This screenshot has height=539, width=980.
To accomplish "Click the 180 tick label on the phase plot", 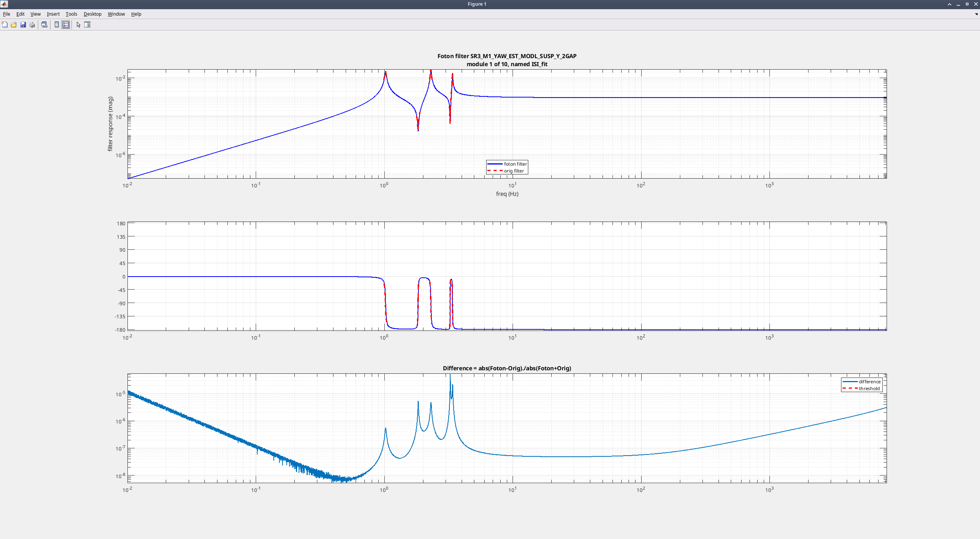I will (x=121, y=223).
